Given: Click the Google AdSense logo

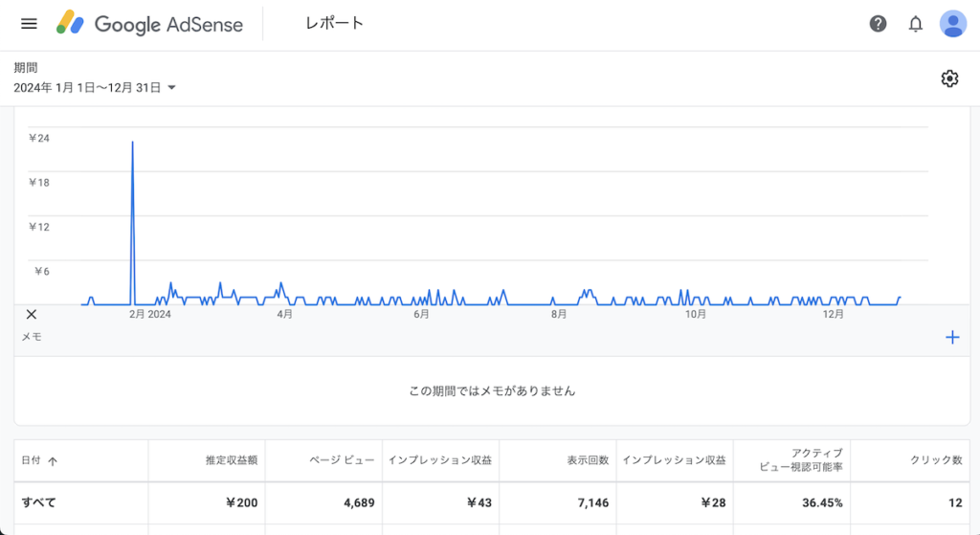Looking at the screenshot, I should coord(149,24).
